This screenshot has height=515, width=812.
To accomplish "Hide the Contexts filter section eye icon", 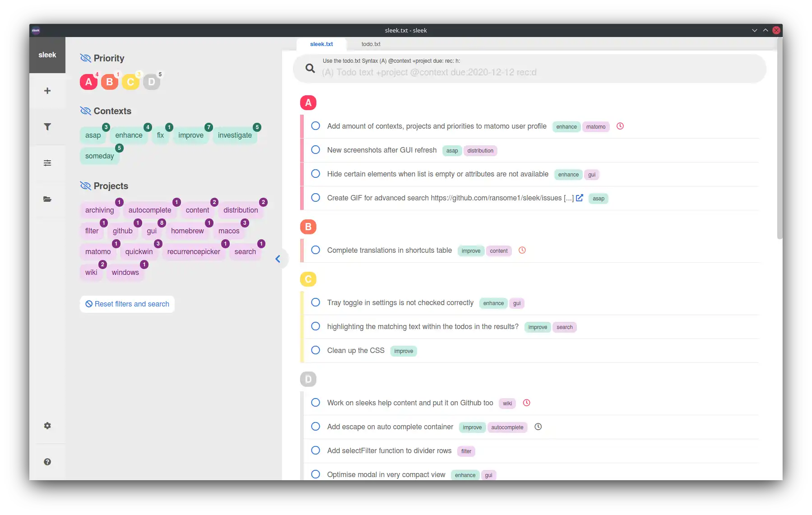I will point(85,111).
